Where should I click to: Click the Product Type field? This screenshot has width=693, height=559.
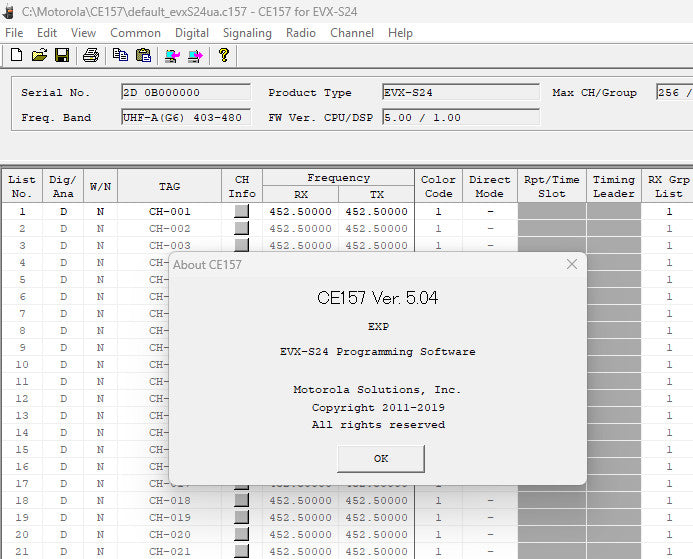[461, 92]
